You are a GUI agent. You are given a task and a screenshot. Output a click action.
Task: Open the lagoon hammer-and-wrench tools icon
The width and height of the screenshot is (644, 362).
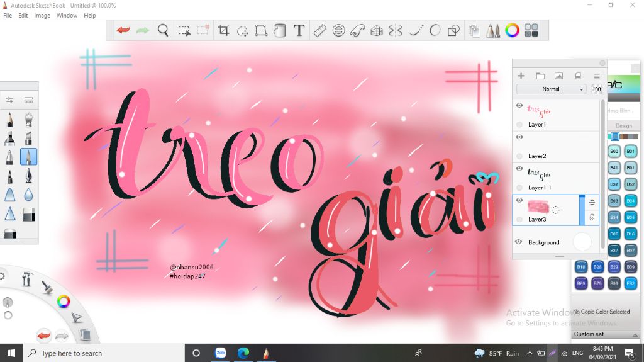pyautogui.click(x=26, y=279)
